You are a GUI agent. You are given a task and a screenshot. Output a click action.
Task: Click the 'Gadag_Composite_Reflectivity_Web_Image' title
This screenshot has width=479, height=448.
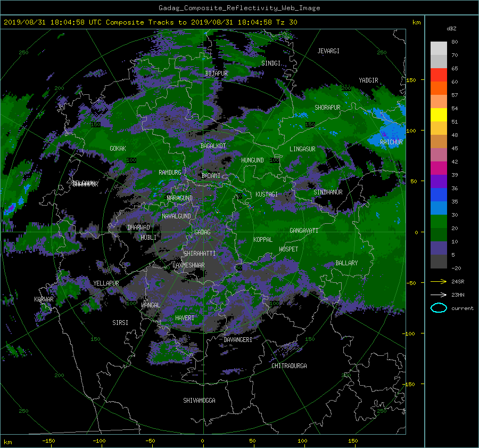pos(239,8)
